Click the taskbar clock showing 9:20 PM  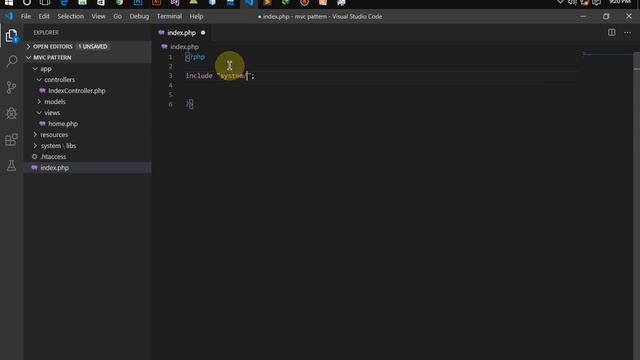click(x=620, y=2)
